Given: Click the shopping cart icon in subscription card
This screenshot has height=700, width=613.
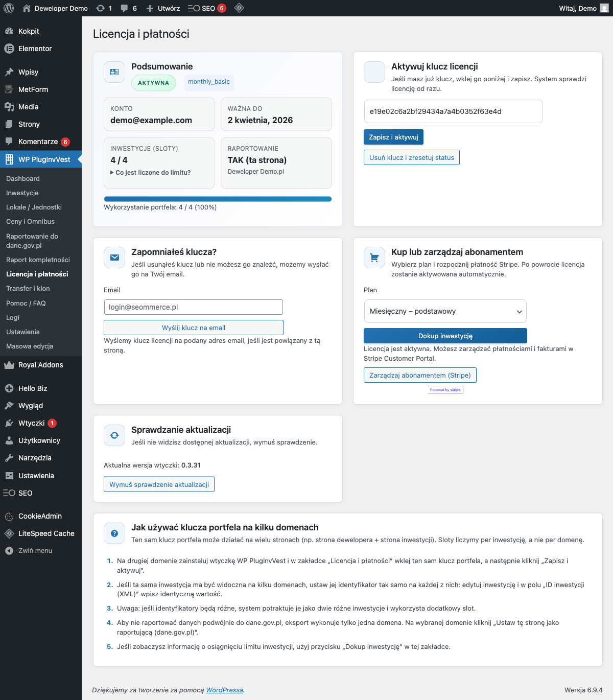Looking at the screenshot, I should [374, 258].
